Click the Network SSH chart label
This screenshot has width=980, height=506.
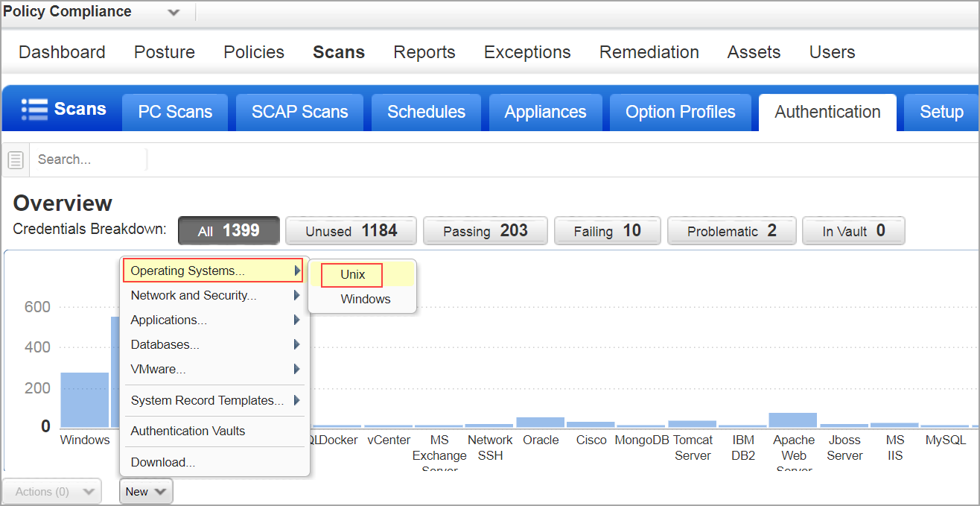coord(489,448)
